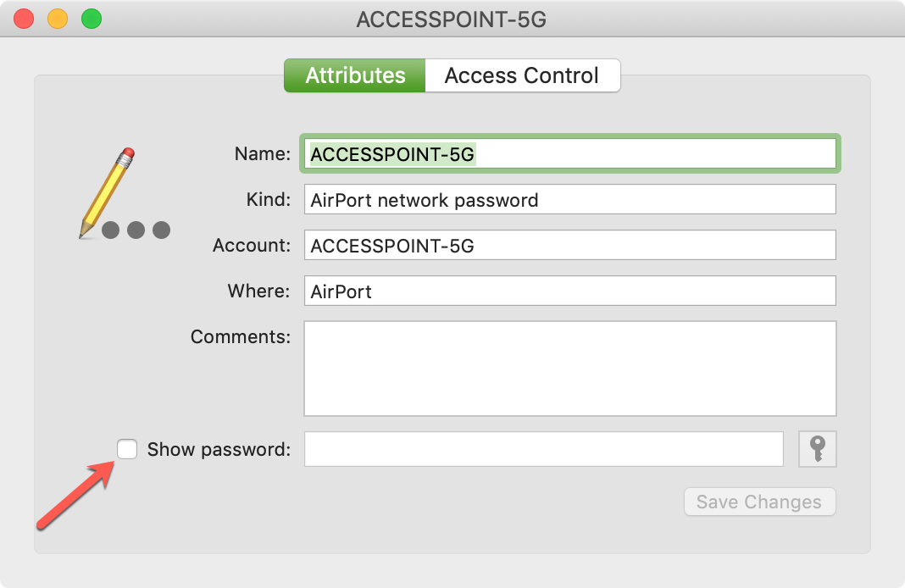Image resolution: width=905 pixels, height=588 pixels.
Task: Click the window title ACCESSPOINT-5G
Action: pyautogui.click(x=452, y=19)
